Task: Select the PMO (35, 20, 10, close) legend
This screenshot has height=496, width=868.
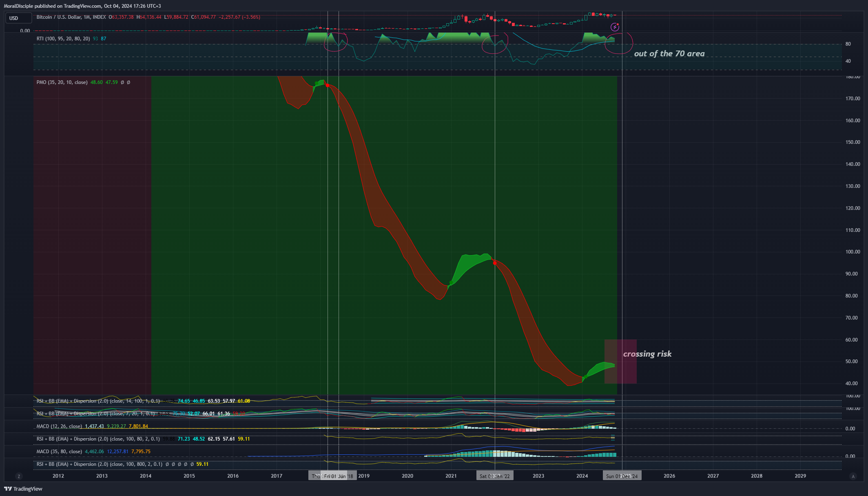Action: 62,82
